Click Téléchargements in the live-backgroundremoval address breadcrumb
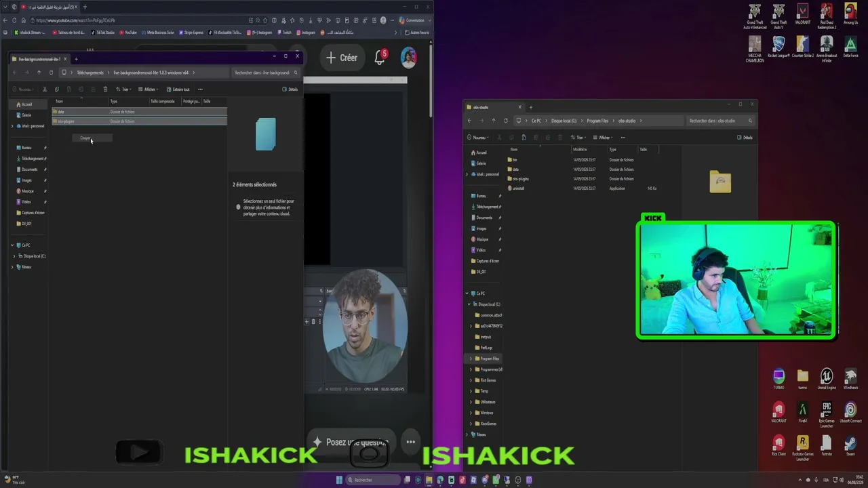This screenshot has width=868, height=488. (90, 73)
